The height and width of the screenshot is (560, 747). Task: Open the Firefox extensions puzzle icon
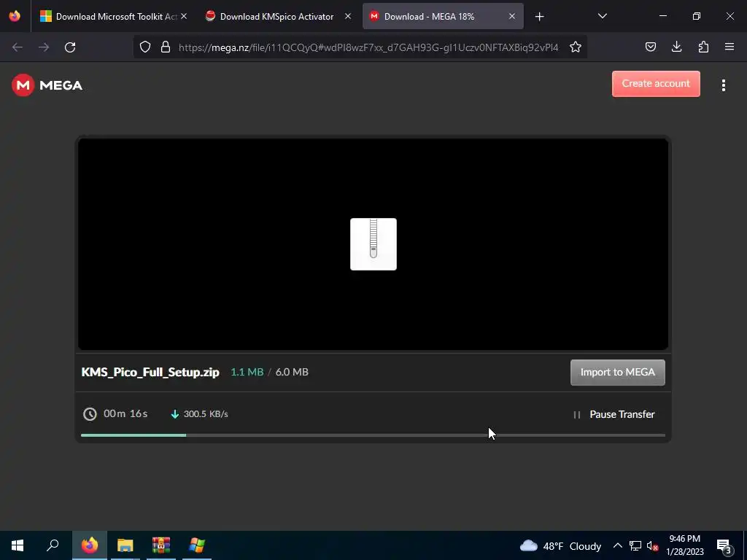click(703, 47)
